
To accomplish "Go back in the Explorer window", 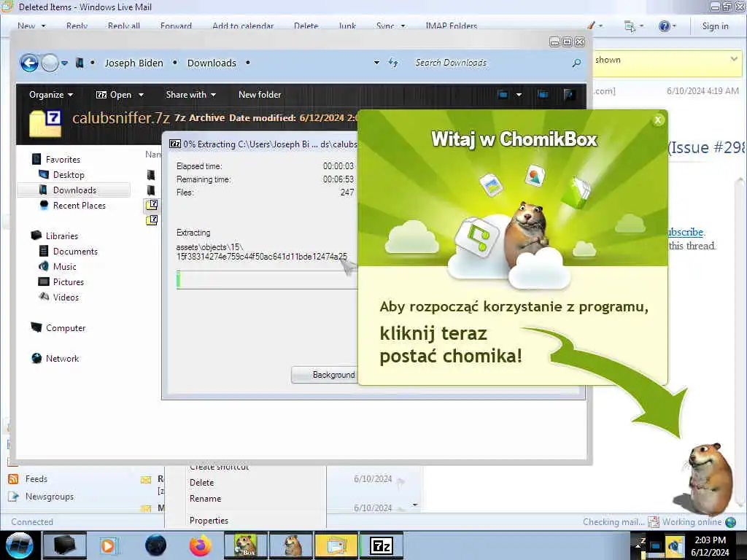I will (29, 63).
